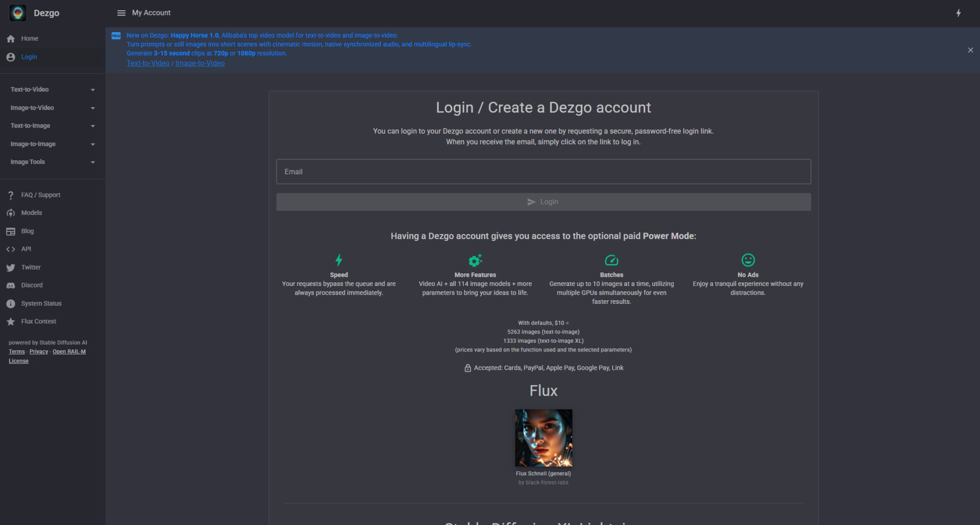This screenshot has width=980, height=525.
Task: Open the Terms link
Action: pos(17,352)
